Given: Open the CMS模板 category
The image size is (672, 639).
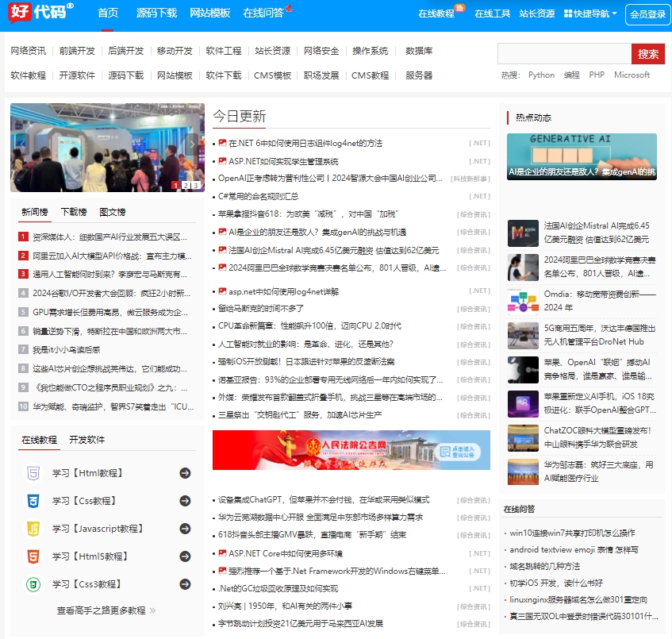Looking at the screenshot, I should point(272,75).
